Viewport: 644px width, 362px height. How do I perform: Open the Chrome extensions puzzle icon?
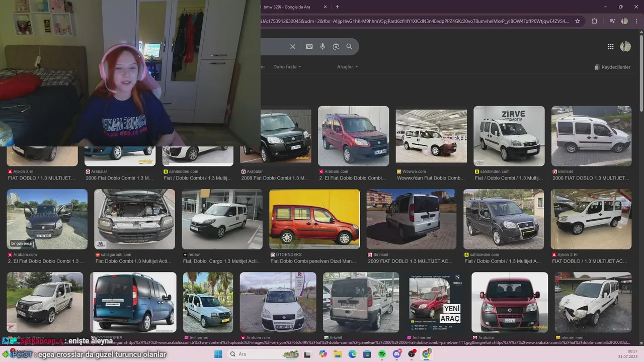pos(594,21)
